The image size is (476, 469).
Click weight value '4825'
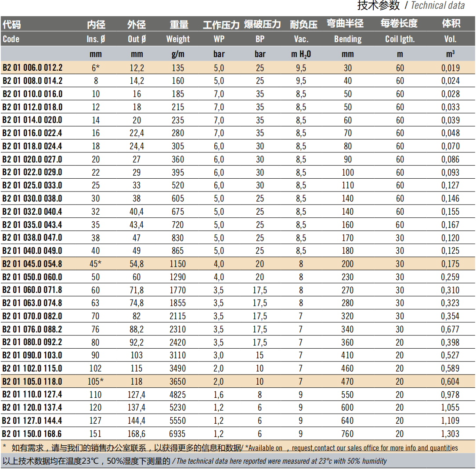pos(177,394)
